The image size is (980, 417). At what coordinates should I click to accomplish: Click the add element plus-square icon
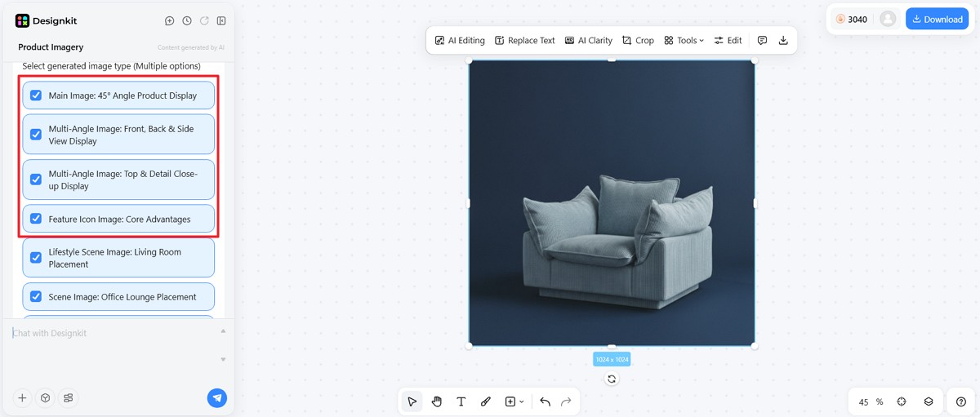point(510,401)
